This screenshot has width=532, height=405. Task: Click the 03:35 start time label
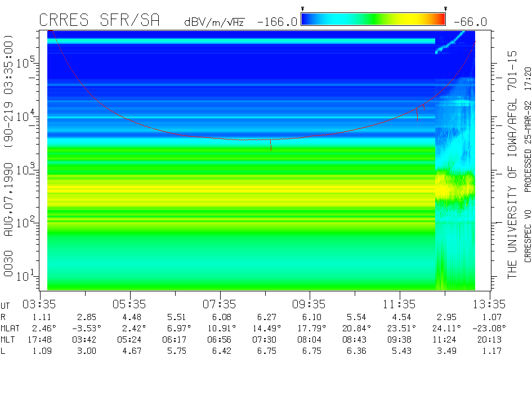[x=39, y=304]
